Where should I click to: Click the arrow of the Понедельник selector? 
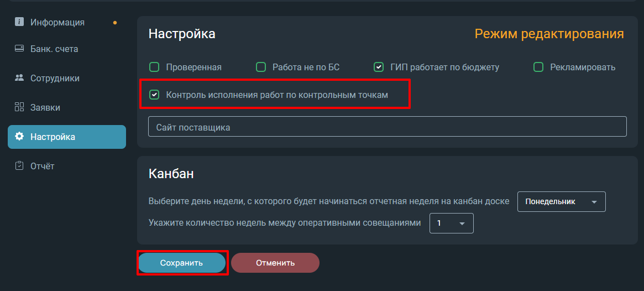[x=594, y=202]
